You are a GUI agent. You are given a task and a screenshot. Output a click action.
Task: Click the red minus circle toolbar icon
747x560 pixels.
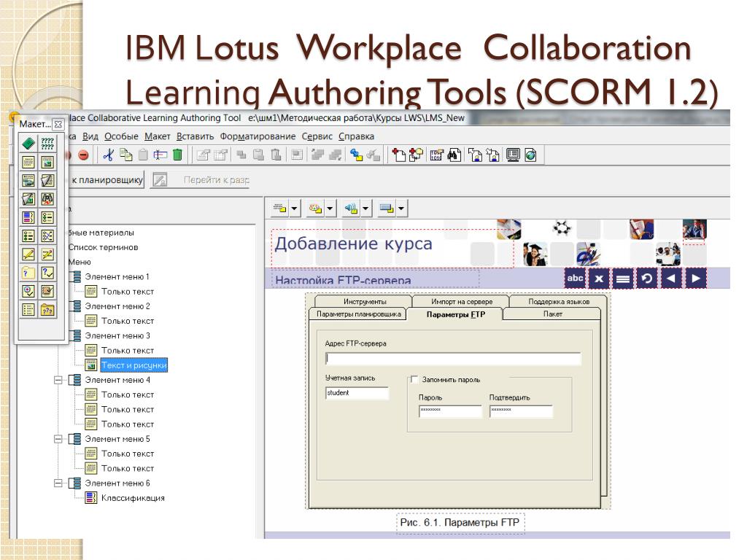[x=83, y=155]
